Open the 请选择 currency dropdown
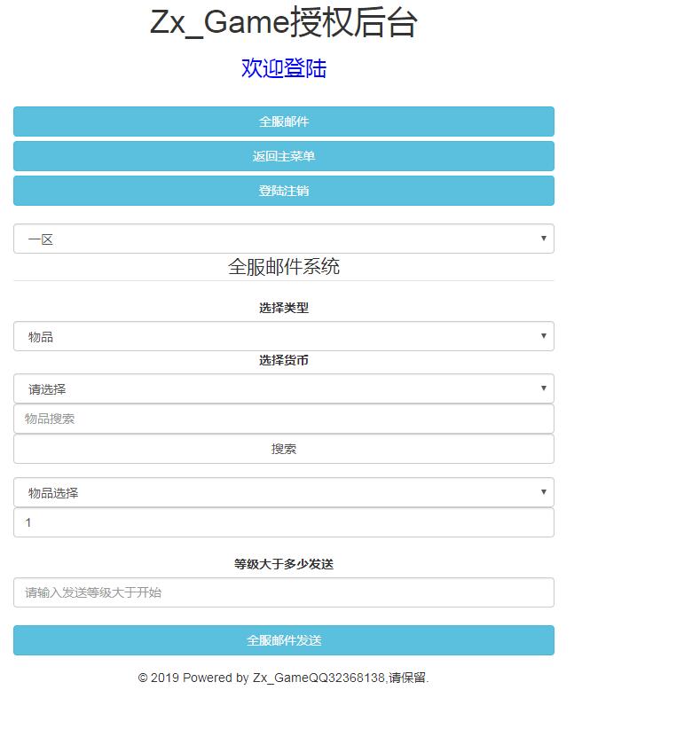The height and width of the screenshot is (729, 700). pos(284,388)
